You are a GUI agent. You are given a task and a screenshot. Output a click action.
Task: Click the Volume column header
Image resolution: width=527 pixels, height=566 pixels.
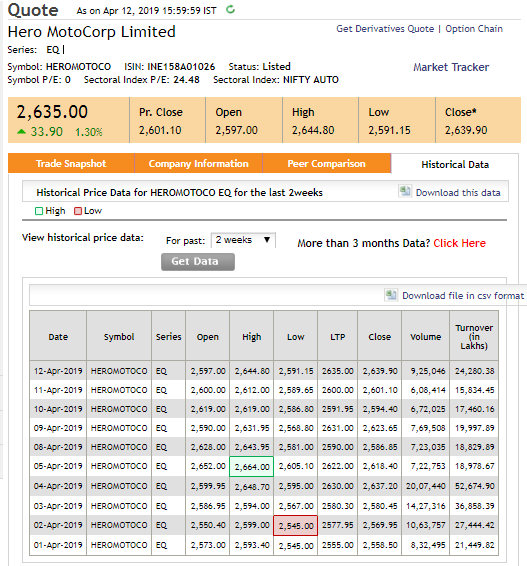(x=426, y=337)
